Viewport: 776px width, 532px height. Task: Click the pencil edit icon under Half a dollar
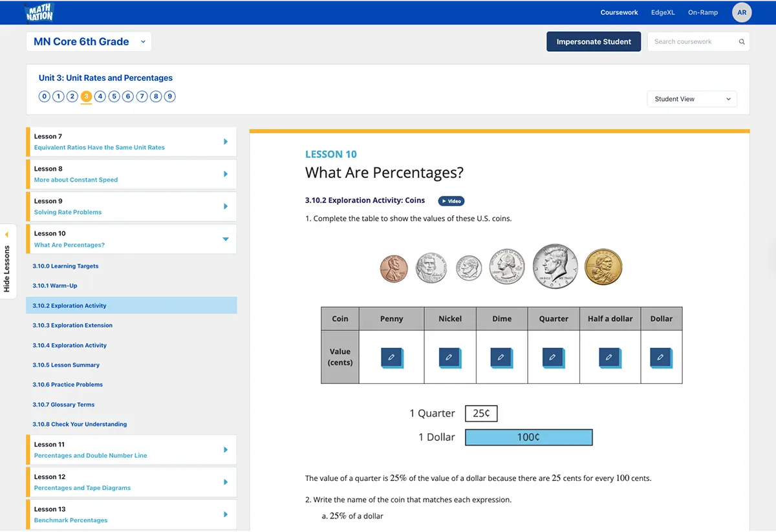609,357
